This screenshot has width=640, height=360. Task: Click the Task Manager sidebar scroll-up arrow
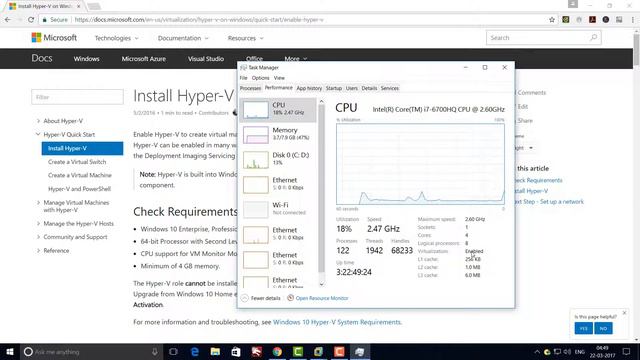tap(321, 101)
